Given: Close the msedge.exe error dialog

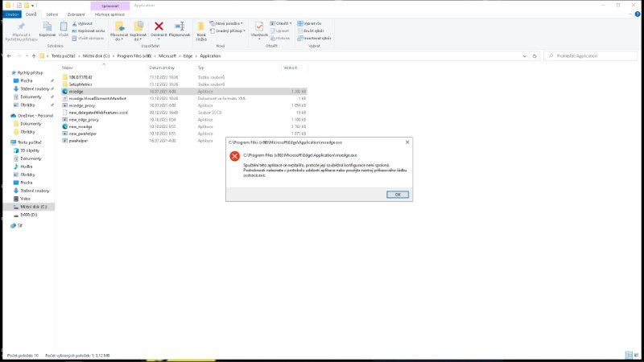Looking at the screenshot, I should click(407, 142).
